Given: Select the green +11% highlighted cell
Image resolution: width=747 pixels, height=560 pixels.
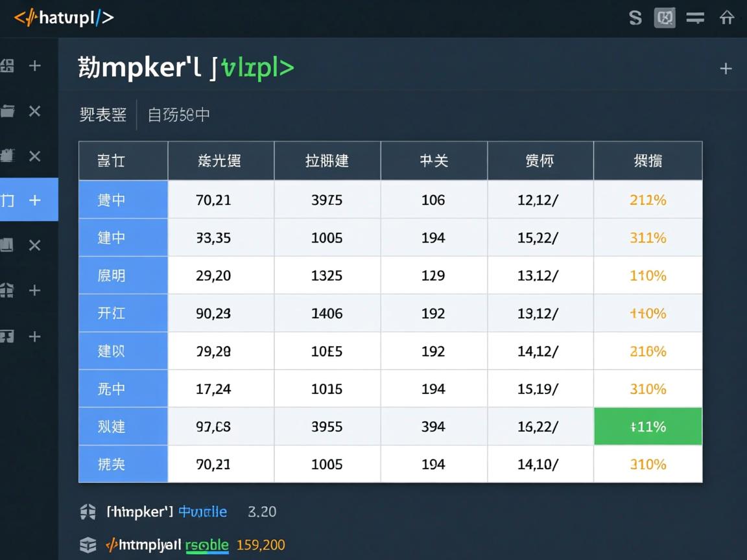Looking at the screenshot, I should tap(648, 426).
